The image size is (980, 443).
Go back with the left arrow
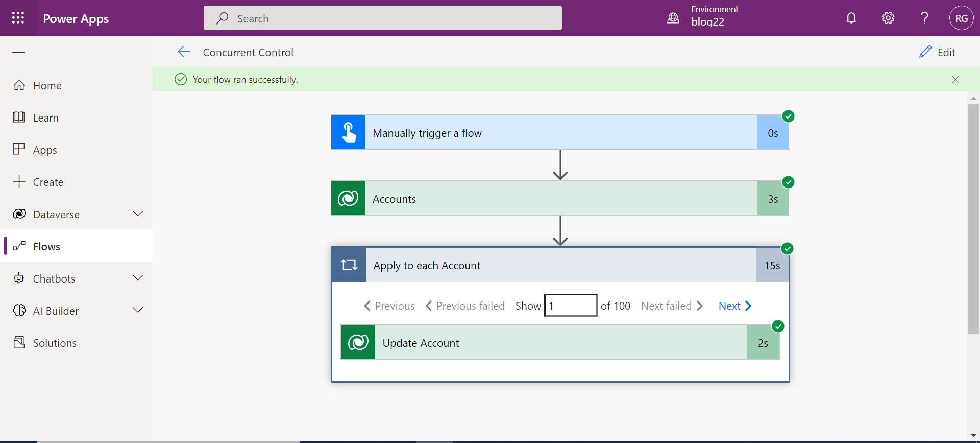click(184, 52)
